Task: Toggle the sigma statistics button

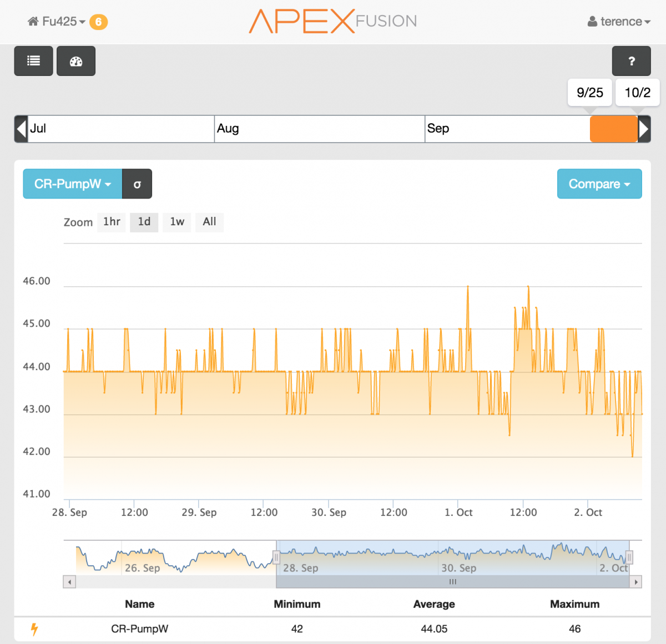Action: [x=137, y=184]
